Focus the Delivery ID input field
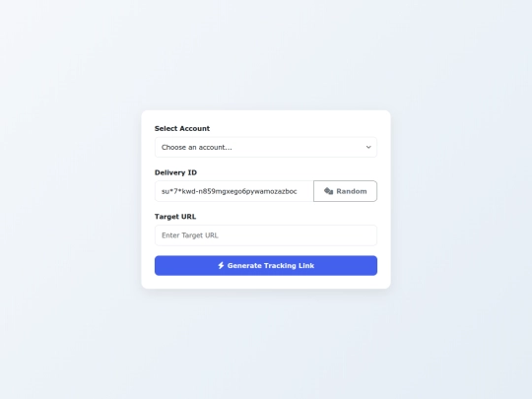This screenshot has width=532, height=399. 234,191
